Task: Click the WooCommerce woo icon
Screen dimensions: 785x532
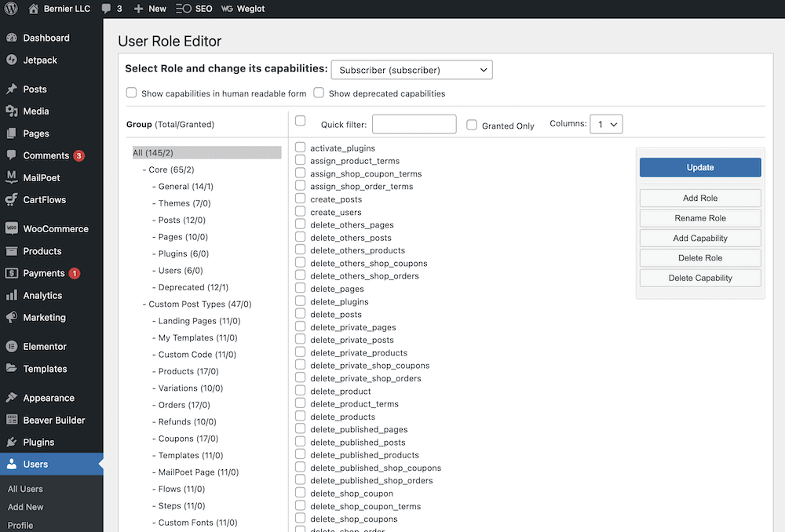Action: coord(12,228)
